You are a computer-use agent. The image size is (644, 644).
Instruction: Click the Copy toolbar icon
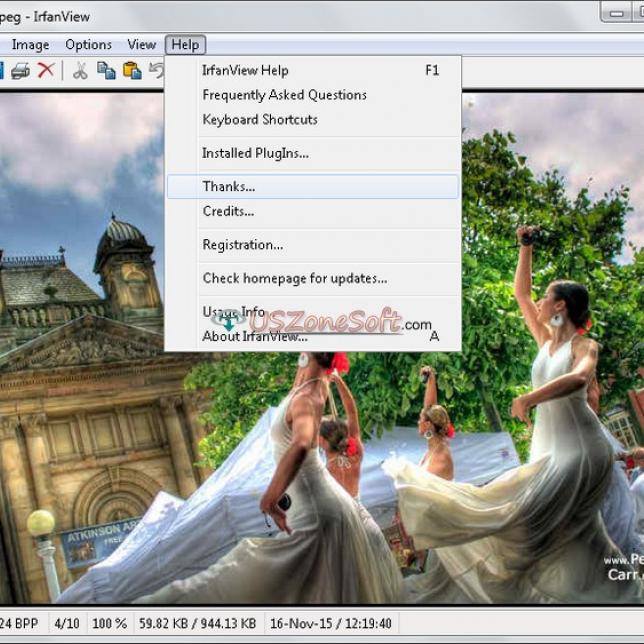click(106, 70)
